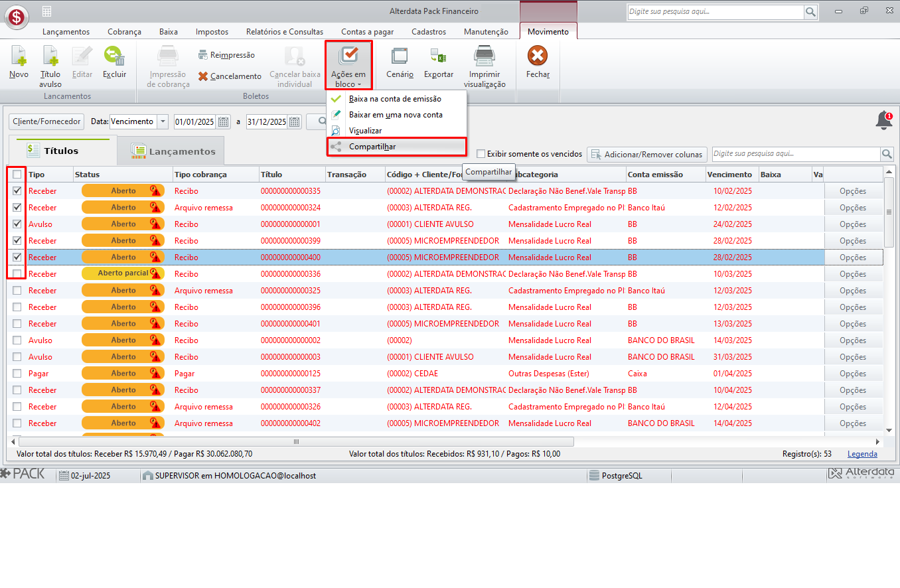
Task: Focus the ribbon search field in the title bar
Action: [x=715, y=12]
